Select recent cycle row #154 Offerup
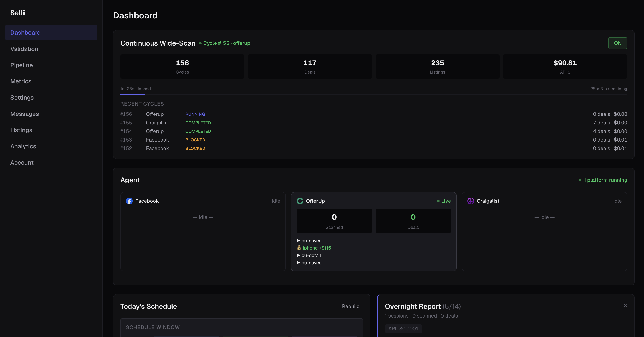The width and height of the screenshot is (644, 337). (374, 131)
